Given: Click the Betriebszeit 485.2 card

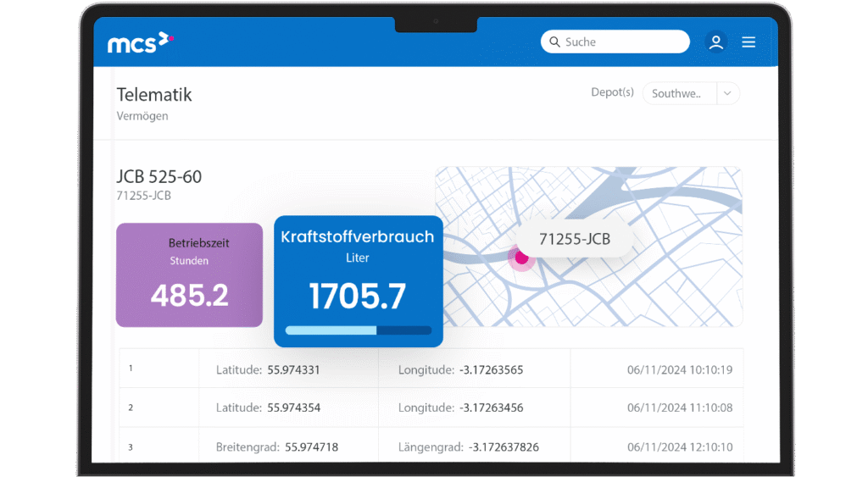Looking at the screenshot, I should click(x=189, y=275).
